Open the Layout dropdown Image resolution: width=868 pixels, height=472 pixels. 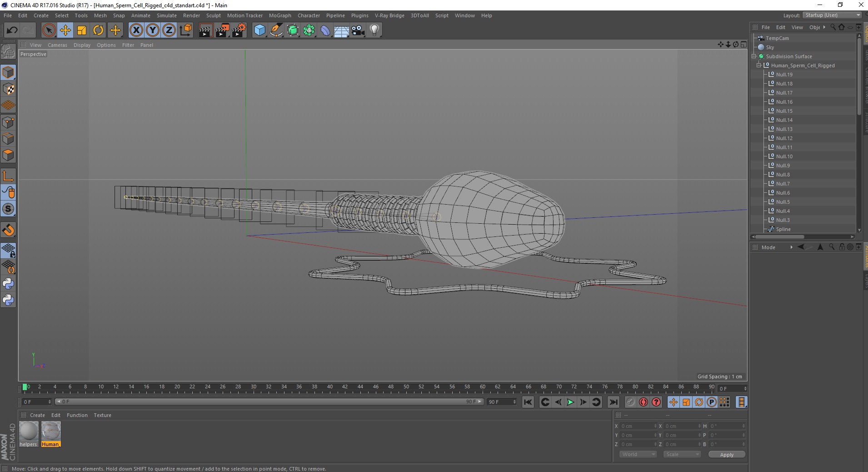833,15
